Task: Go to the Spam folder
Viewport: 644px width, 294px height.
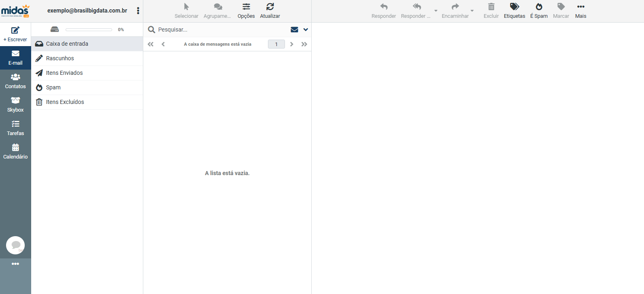Action: pyautogui.click(x=53, y=87)
